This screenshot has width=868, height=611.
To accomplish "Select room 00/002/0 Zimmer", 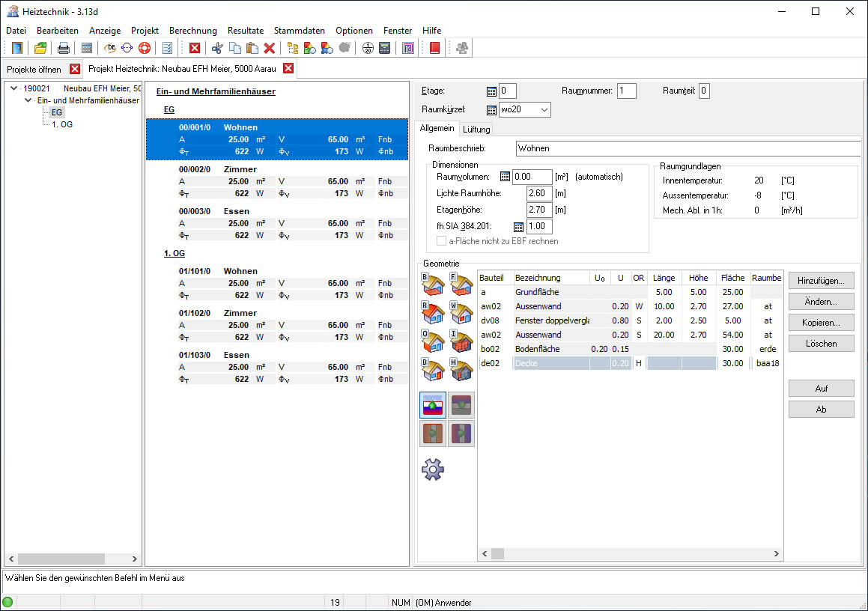I will click(277, 181).
